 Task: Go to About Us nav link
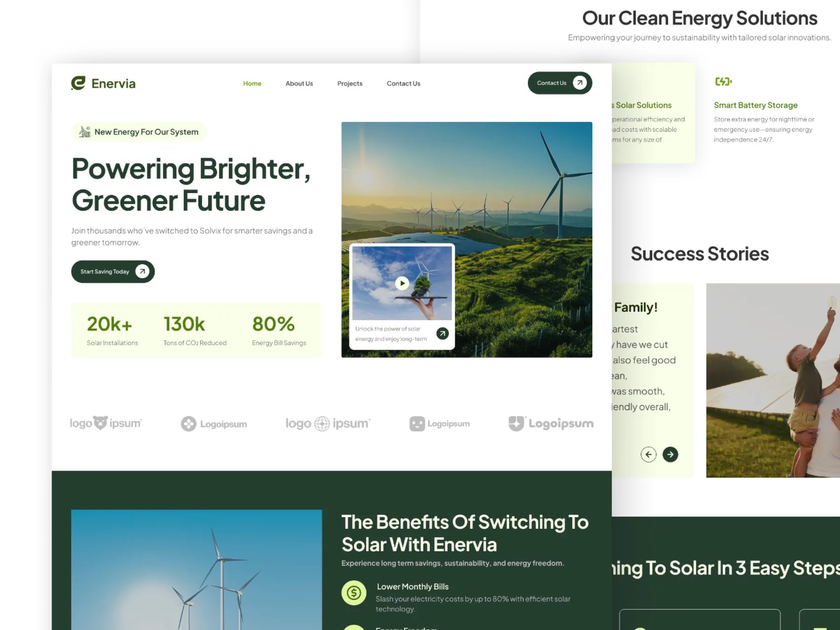pos(299,84)
